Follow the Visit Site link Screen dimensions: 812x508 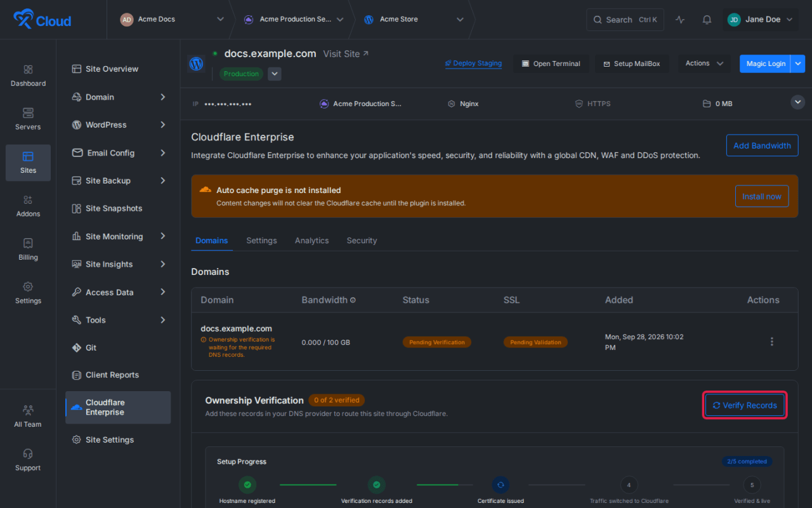346,54
